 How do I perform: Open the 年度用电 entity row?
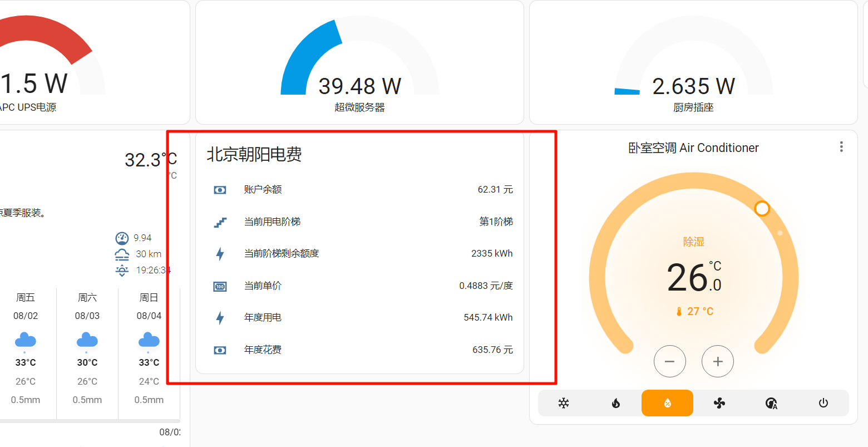tap(359, 317)
